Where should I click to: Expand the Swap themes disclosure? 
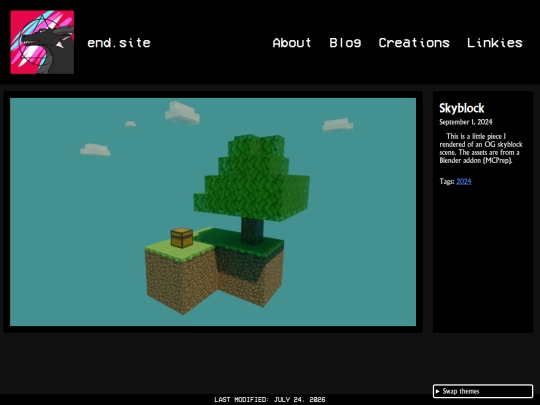tap(483, 391)
